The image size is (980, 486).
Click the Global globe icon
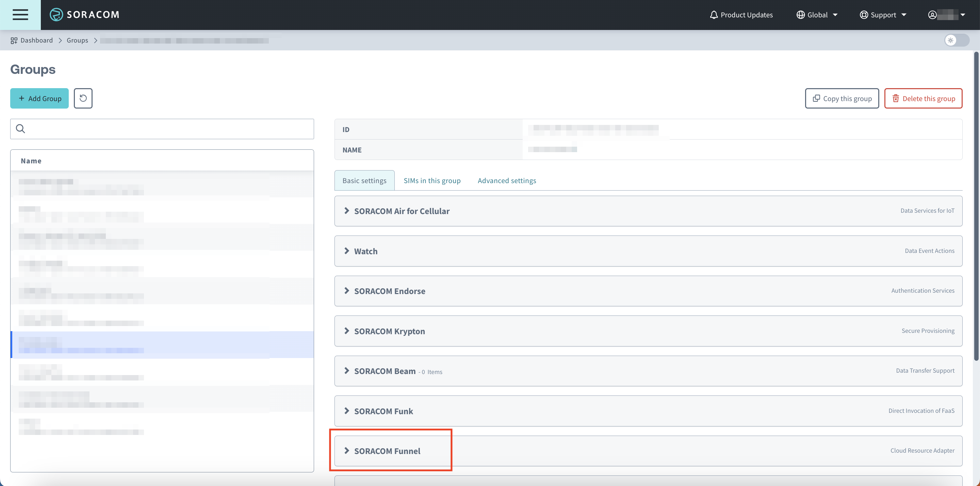click(x=800, y=15)
